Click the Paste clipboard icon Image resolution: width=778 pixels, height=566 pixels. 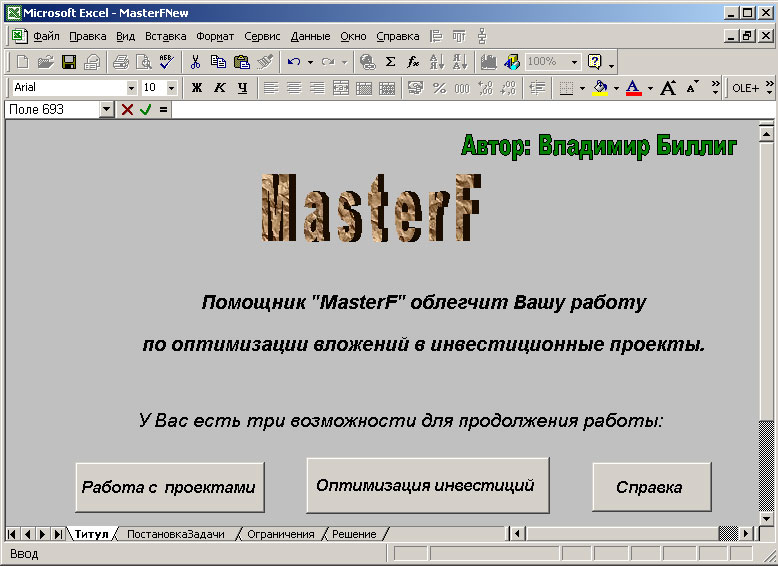[241, 62]
